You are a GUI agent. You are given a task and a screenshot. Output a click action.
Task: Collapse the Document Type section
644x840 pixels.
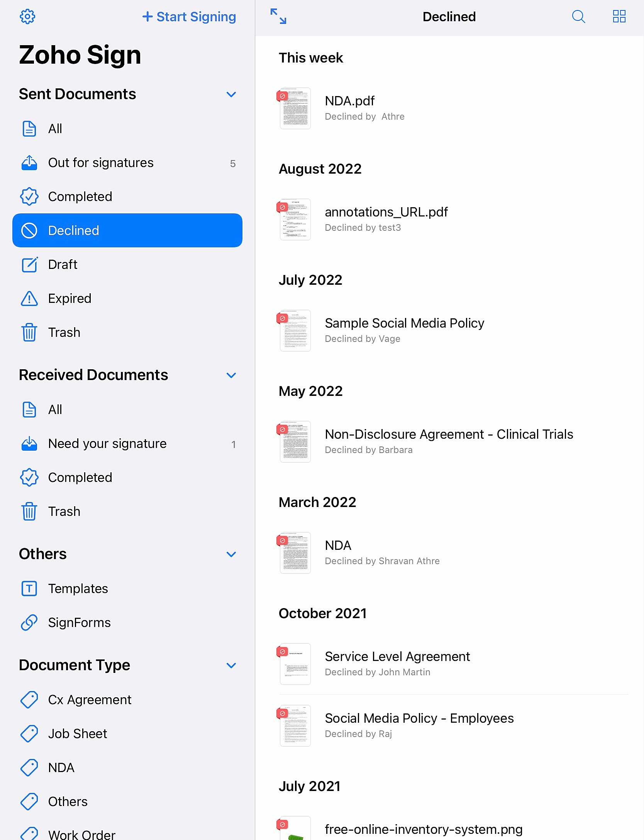click(231, 666)
